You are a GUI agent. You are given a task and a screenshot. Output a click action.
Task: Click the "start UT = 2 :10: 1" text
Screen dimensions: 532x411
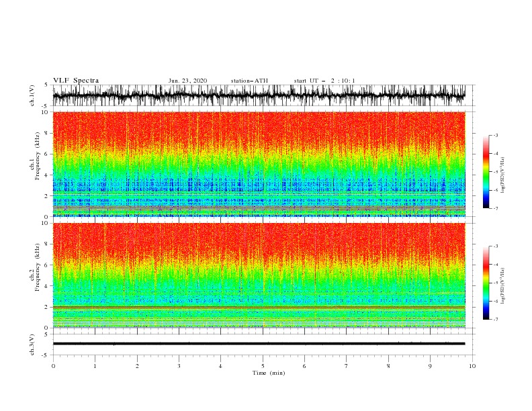coord(324,81)
